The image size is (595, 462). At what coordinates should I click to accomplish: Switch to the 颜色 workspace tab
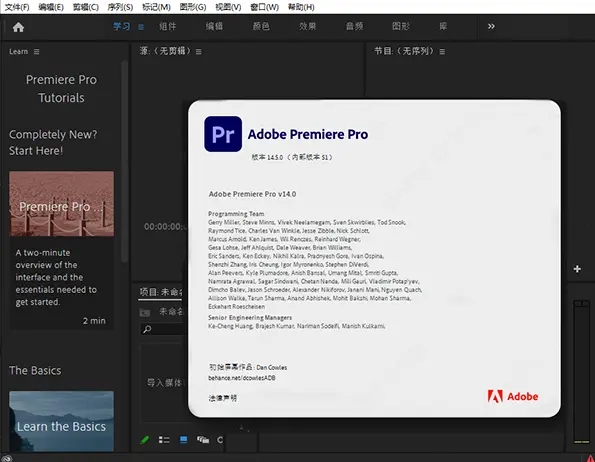click(x=261, y=27)
